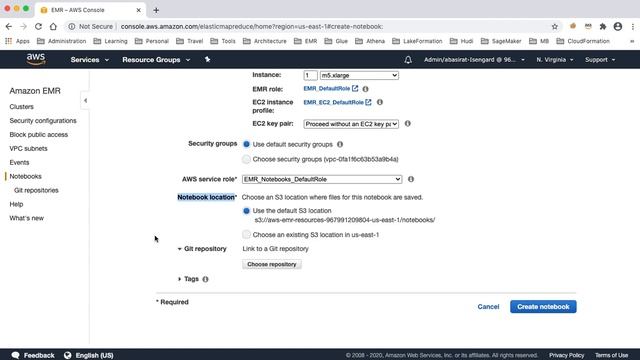Open the Privacy Policy link
This screenshot has width=640, height=360.
pyautogui.click(x=566, y=355)
